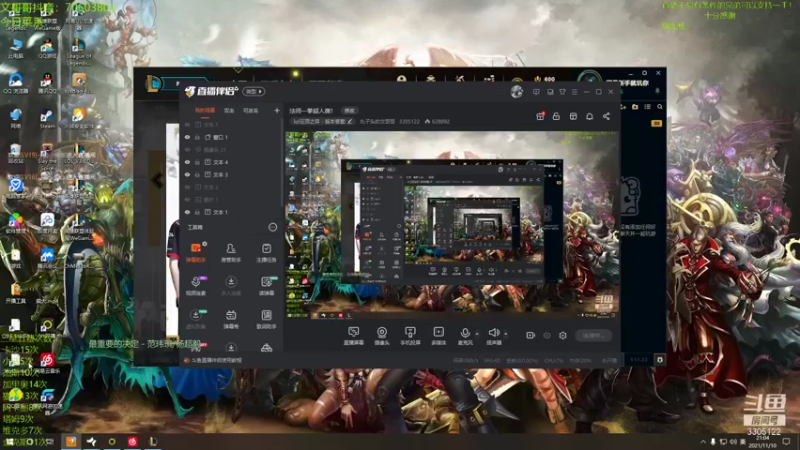This screenshot has width=800, height=450.
Task: Open the mode switch dropdown beside logo
Action: [x=254, y=91]
